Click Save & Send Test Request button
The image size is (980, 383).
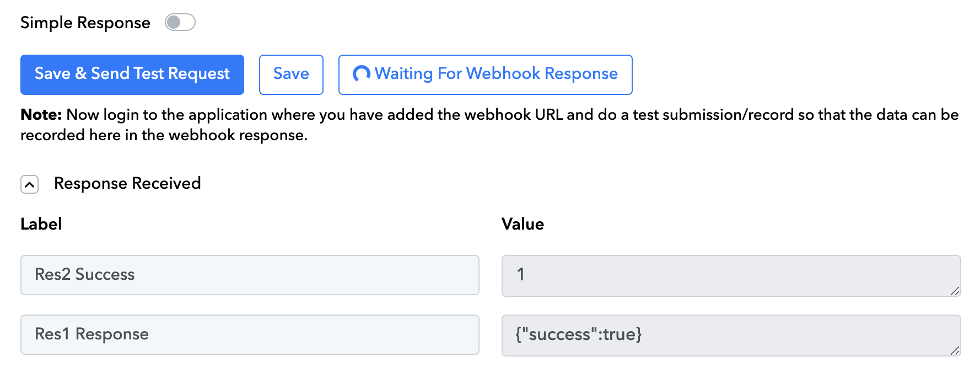pyautogui.click(x=132, y=75)
